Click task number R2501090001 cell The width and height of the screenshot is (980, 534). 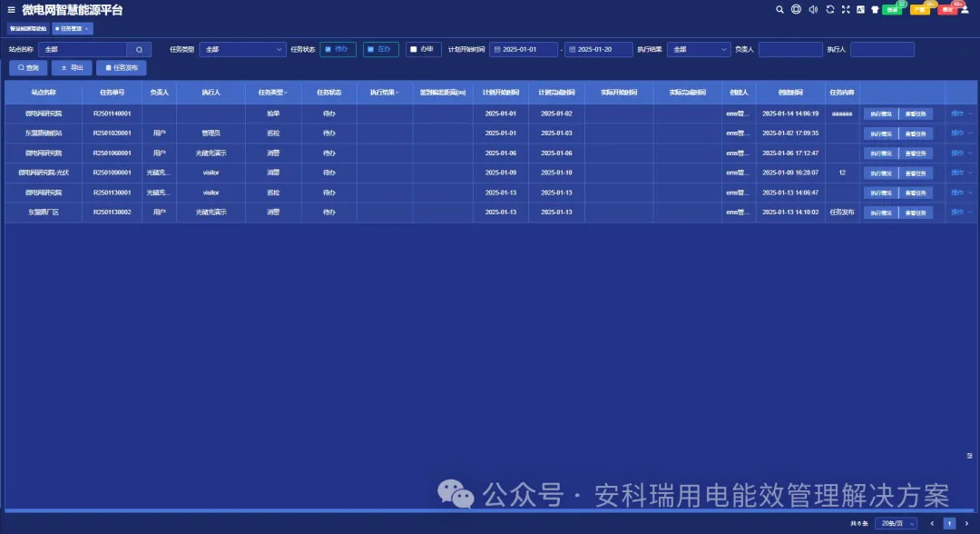[112, 173]
